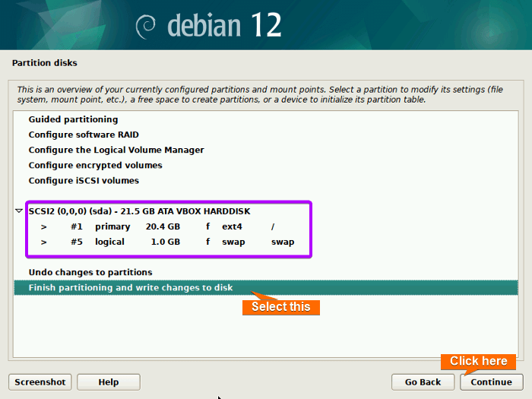Image resolution: width=532 pixels, height=399 pixels.
Task: Collapse the SCSI2 sda disk tree arrow
Action: coord(19,211)
